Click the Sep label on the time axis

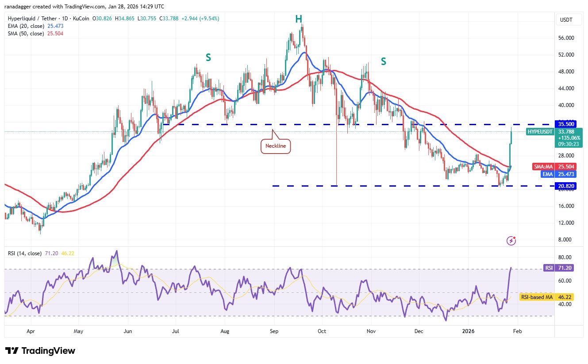[x=274, y=330]
